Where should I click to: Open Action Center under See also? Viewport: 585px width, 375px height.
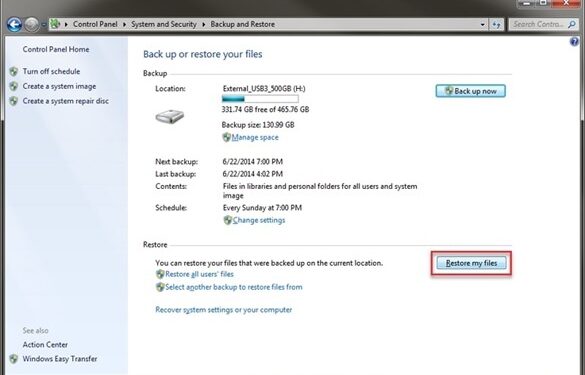click(45, 345)
